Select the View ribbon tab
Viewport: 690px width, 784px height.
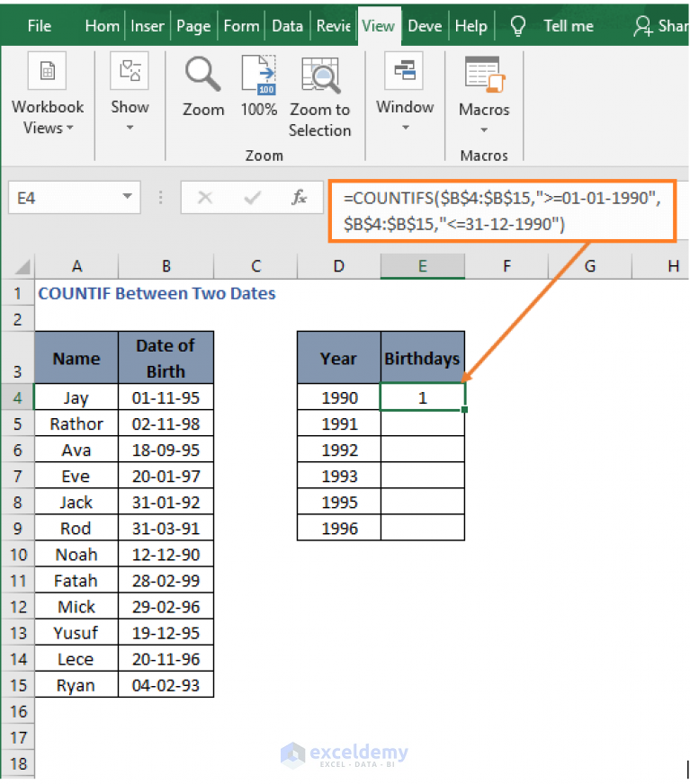(378, 25)
